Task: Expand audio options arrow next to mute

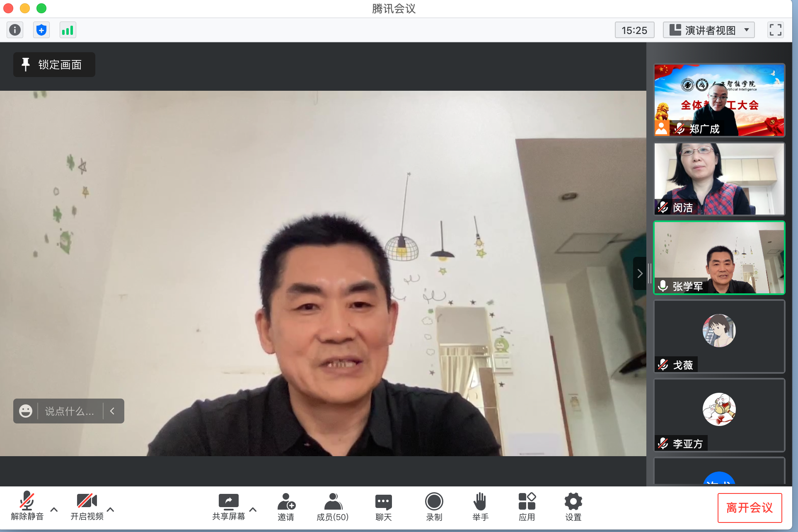Action: (54, 509)
